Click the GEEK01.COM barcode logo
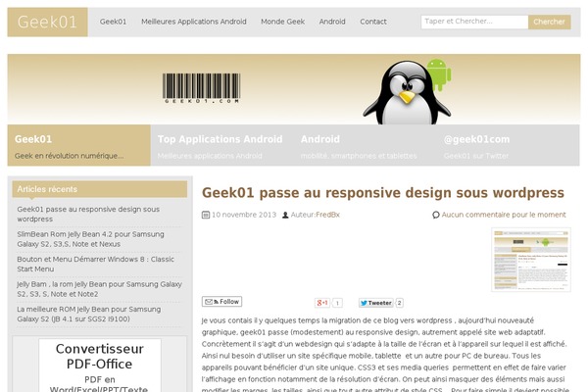Screen dimensions: 588x392 [201, 88]
